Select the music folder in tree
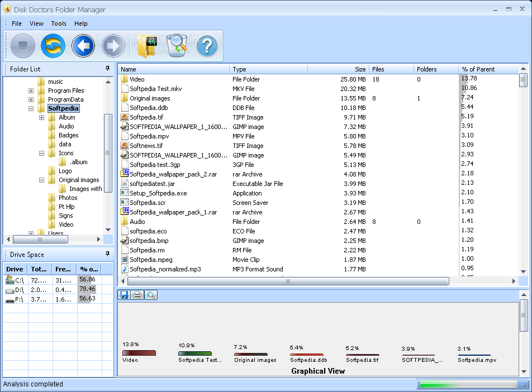The height and width of the screenshot is (392, 532). (x=55, y=82)
